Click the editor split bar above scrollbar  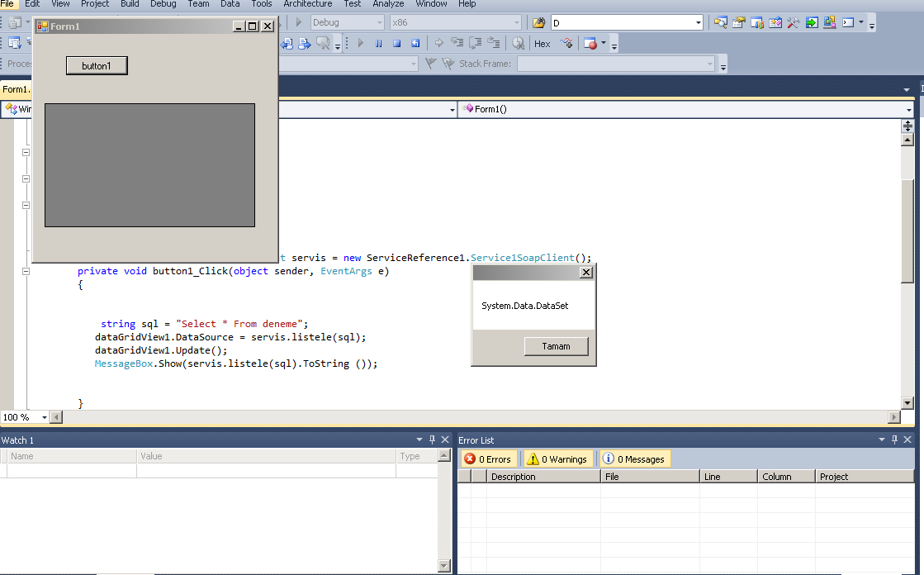pyautogui.click(x=907, y=126)
